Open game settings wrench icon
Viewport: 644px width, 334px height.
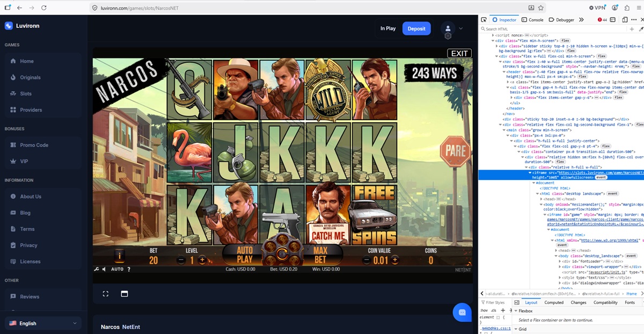point(97,269)
